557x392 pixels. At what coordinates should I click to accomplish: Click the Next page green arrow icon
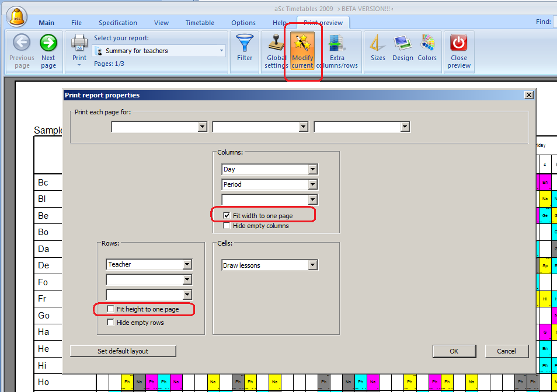(x=48, y=43)
